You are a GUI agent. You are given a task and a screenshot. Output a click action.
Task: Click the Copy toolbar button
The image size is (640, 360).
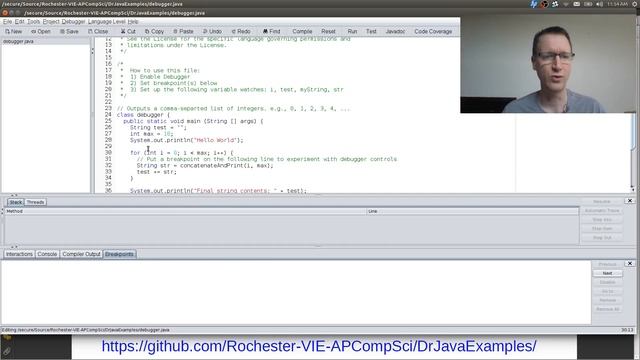pos(154,31)
